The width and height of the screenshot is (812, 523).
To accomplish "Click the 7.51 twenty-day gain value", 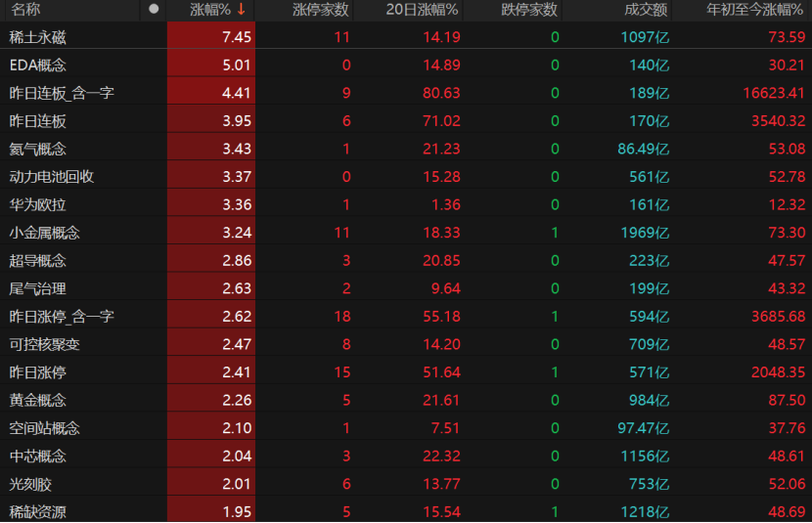I will [x=446, y=428].
